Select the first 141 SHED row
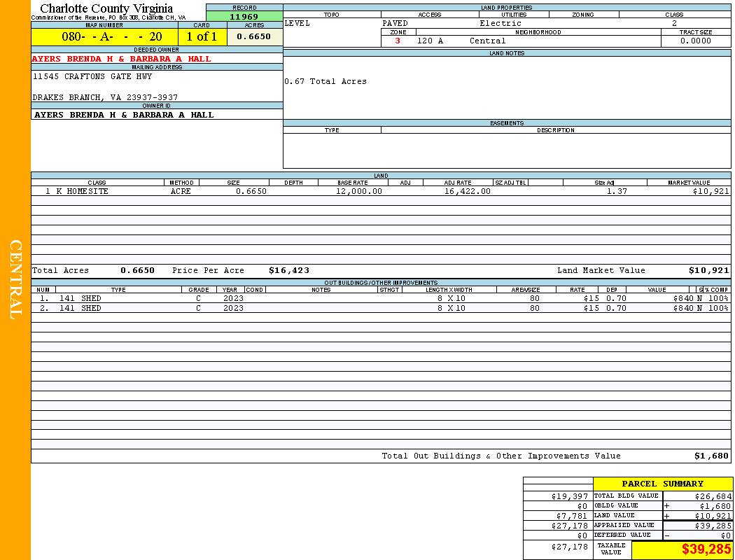735x560 pixels. tap(80, 298)
